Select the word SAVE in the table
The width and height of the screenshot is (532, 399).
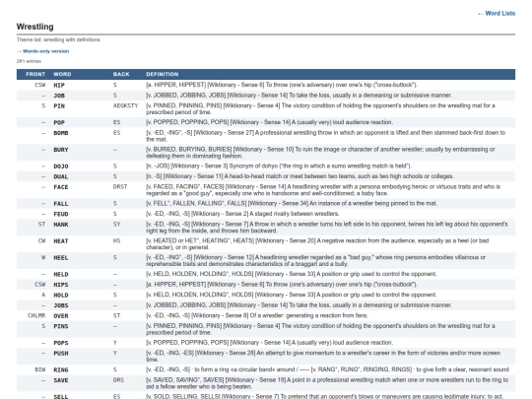[x=61, y=380]
